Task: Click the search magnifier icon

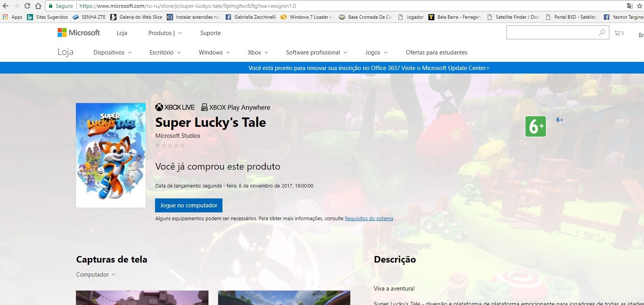Action: click(x=602, y=33)
